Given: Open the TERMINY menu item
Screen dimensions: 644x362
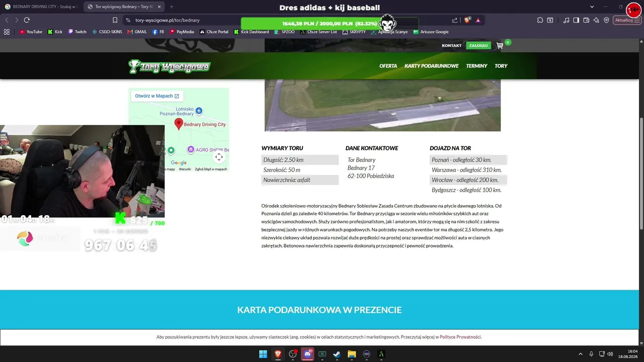Looking at the screenshot, I should 476,66.
